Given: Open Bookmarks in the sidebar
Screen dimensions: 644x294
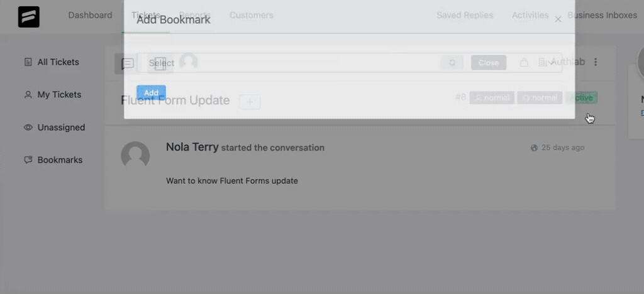Looking at the screenshot, I should (x=53, y=160).
